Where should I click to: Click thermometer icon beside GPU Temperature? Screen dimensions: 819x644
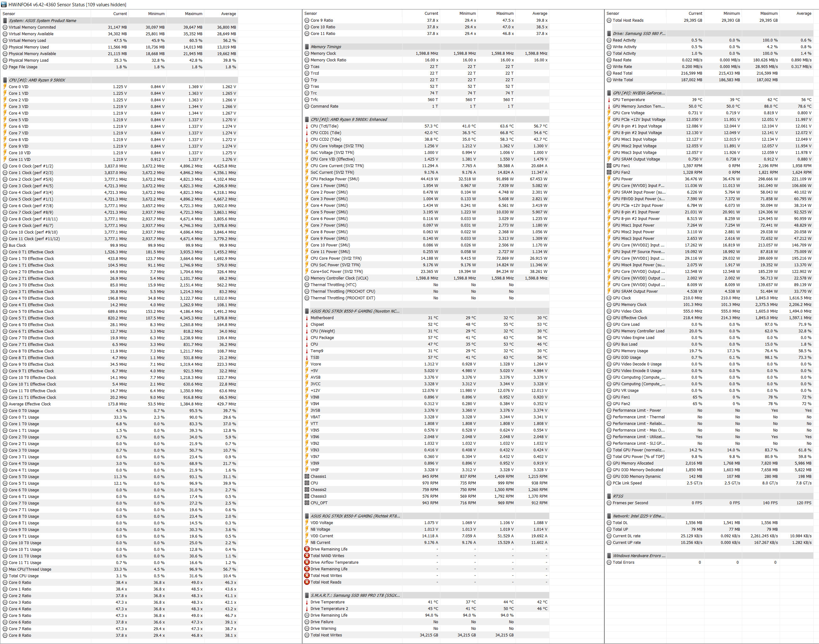coord(609,100)
